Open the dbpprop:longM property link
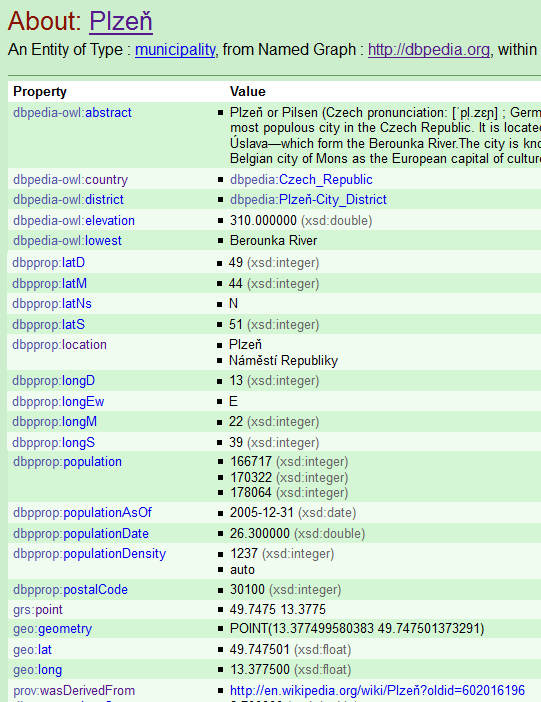The height and width of the screenshot is (702, 541). click(x=55, y=422)
